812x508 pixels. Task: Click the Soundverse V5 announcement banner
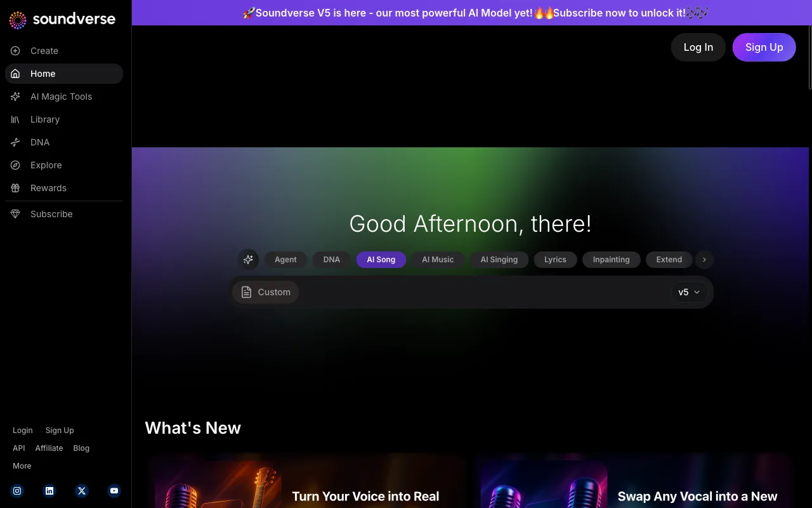click(x=472, y=13)
